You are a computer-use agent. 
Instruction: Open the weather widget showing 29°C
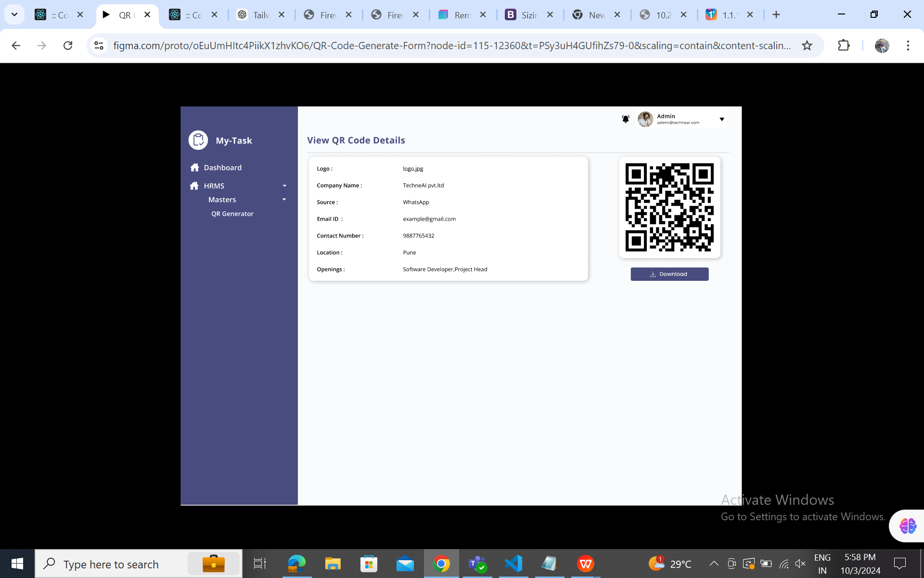tap(669, 564)
